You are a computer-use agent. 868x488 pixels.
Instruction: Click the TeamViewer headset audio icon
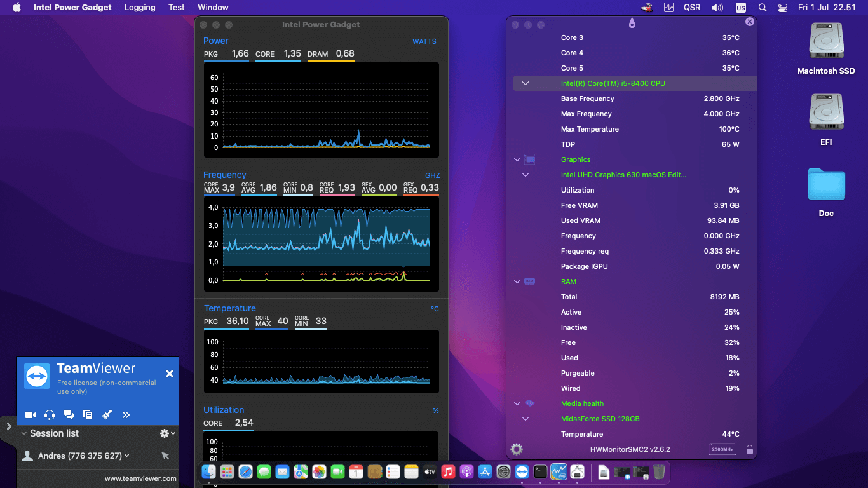tap(50, 415)
